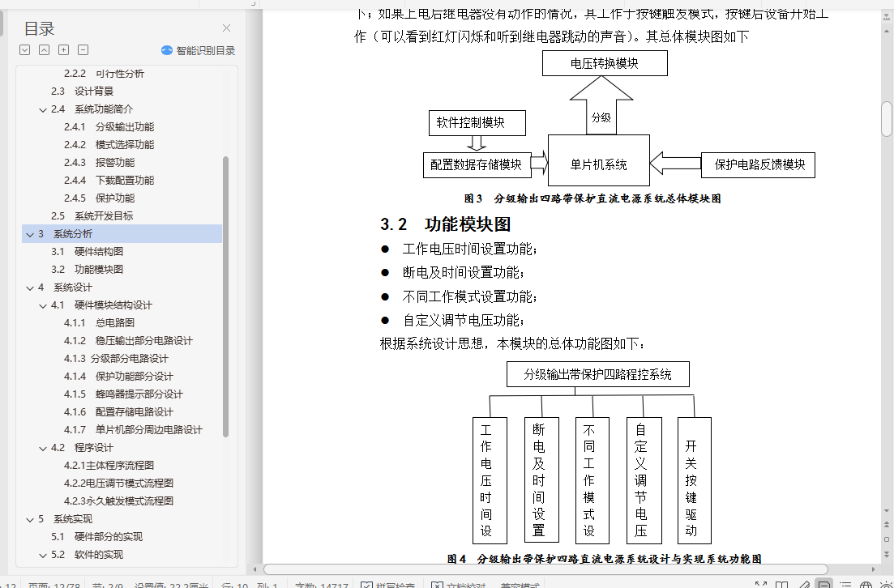
Task: Select 4 系统设计 outline entry
Action: point(64,288)
